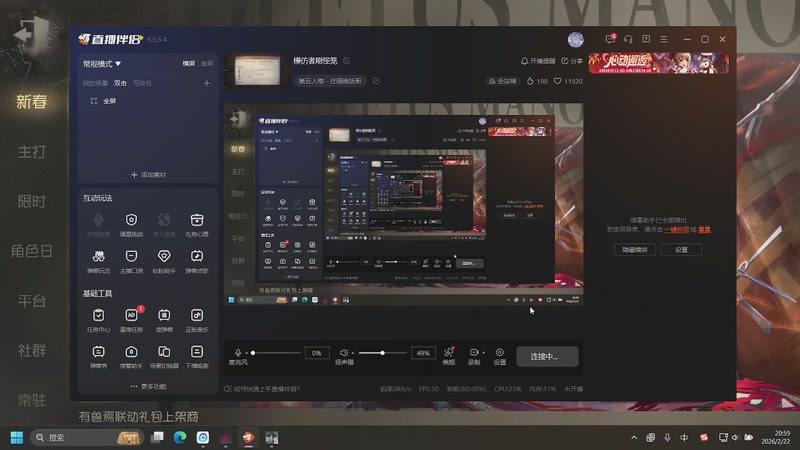Open recording options dropdown arrow

pos(484,353)
